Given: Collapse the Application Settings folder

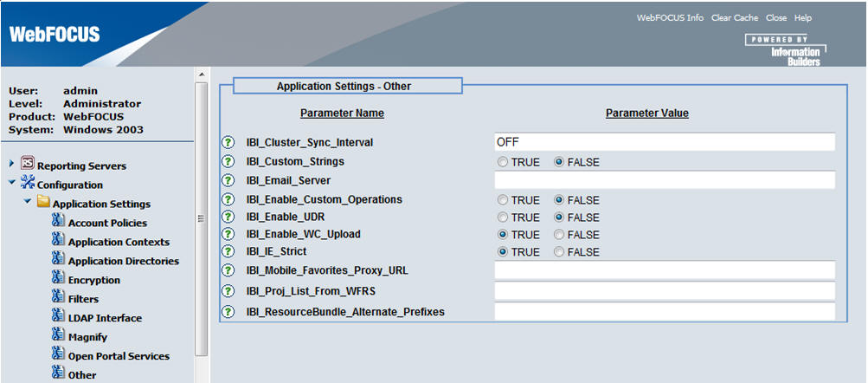Looking at the screenshot, I should pos(28,201).
